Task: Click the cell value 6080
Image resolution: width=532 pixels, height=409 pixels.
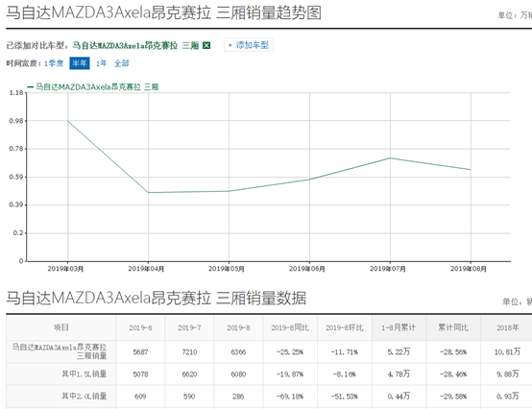Action: pos(238,374)
